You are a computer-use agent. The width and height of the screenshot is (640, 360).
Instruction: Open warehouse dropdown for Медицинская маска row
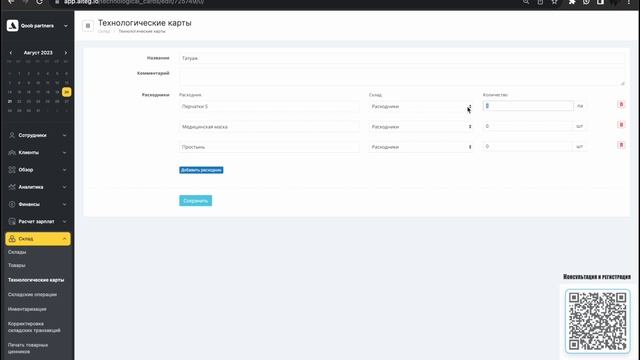tap(421, 127)
